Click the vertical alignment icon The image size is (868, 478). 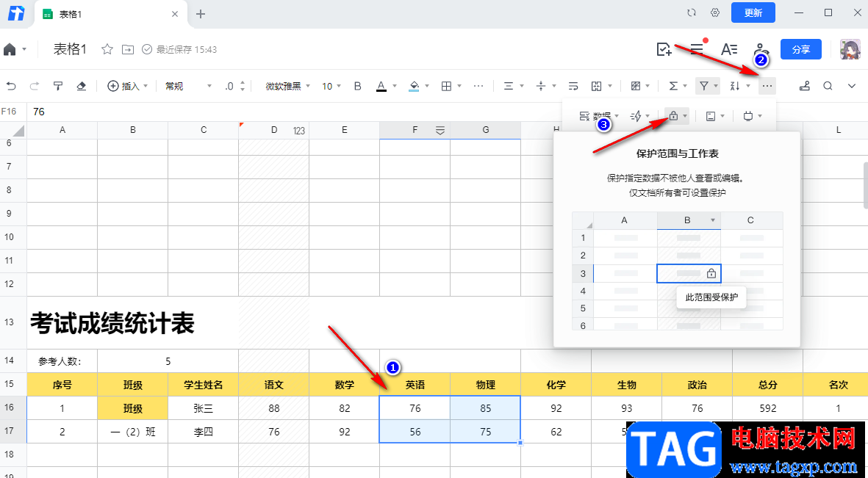541,86
